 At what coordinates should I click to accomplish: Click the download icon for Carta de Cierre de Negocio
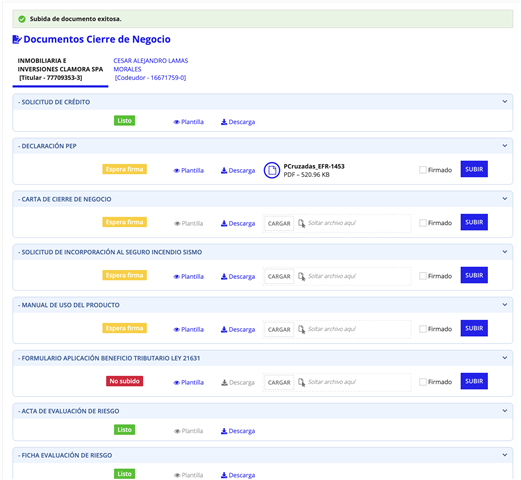click(x=224, y=223)
